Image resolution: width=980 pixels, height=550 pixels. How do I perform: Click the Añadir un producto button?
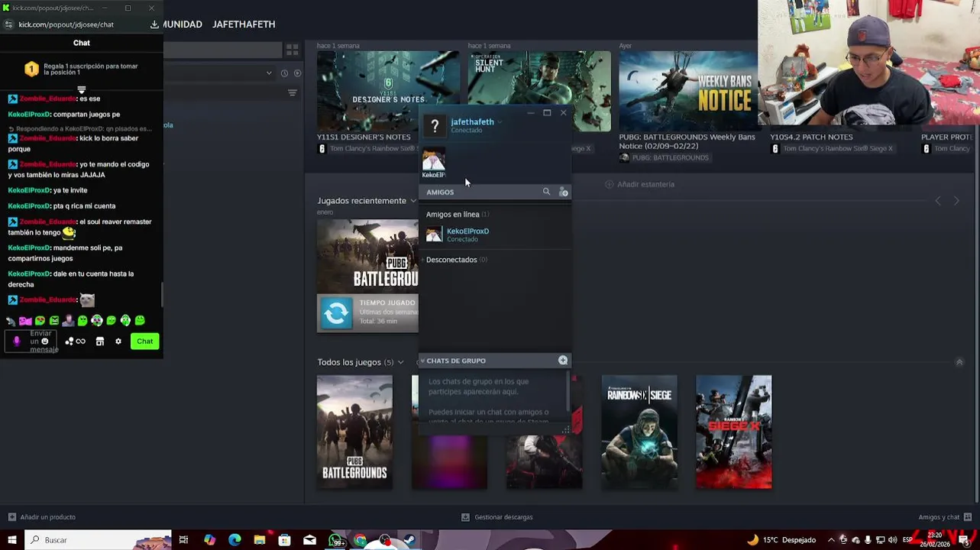click(41, 517)
